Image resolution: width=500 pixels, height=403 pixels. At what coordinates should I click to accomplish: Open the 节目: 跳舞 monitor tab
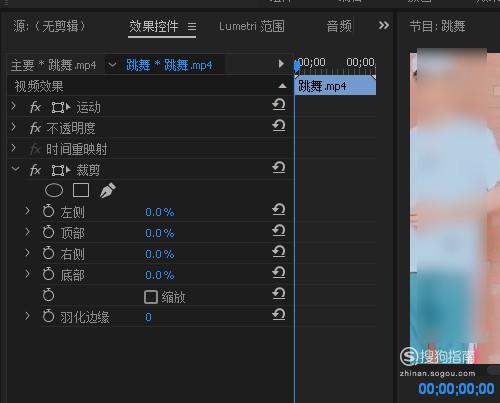click(x=437, y=26)
